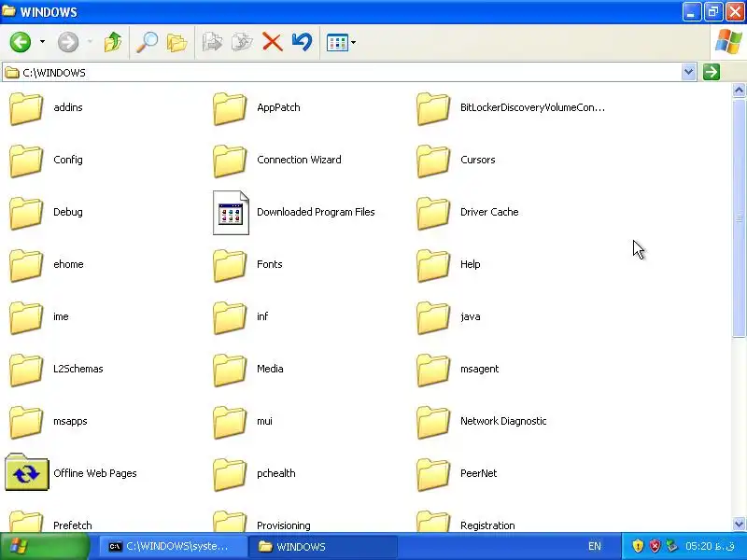Select the Cursors folder icon
The width and height of the screenshot is (747, 560).
(x=433, y=161)
